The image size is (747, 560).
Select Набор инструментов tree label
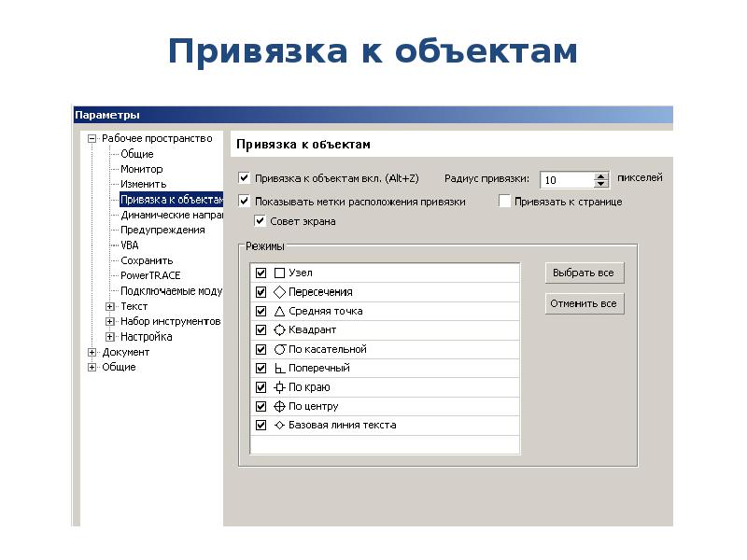pyautogui.click(x=171, y=321)
